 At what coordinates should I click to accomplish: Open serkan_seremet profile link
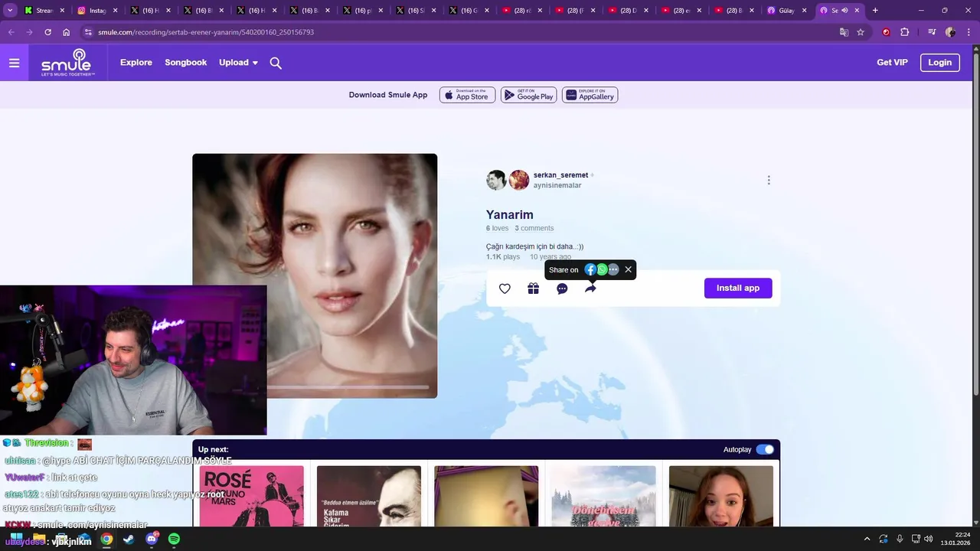pos(560,175)
